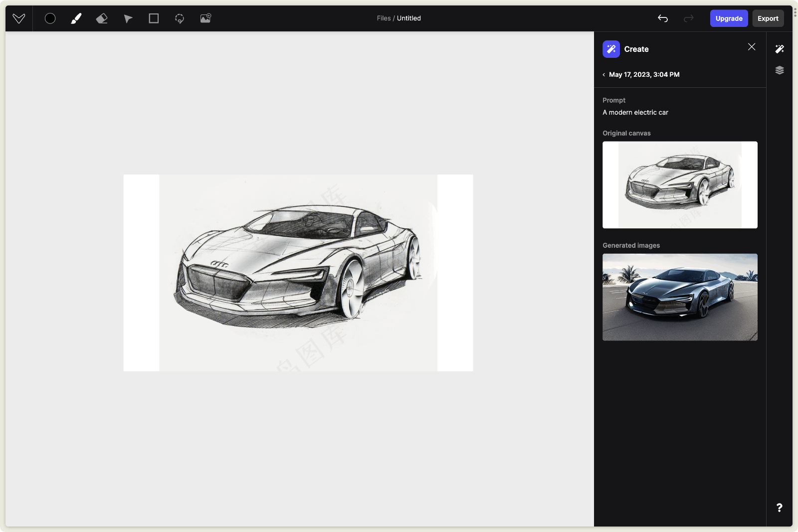Go back using the chevron beside date
Screen dimensions: 798x532
[604, 75]
